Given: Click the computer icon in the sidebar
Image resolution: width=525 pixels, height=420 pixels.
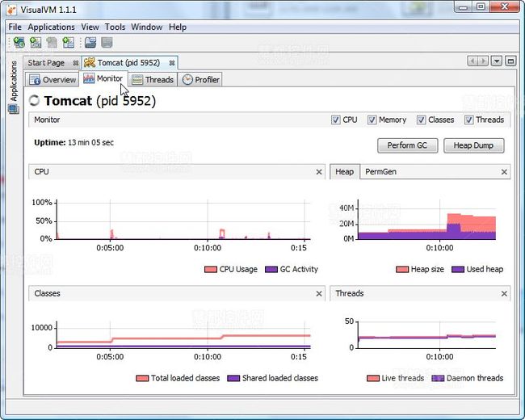Looking at the screenshot, I should (x=14, y=109).
